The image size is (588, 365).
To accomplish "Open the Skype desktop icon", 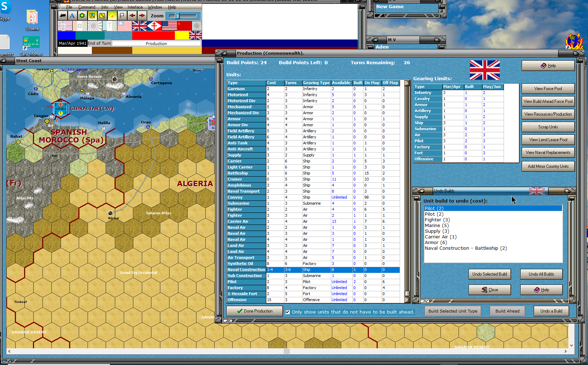I will pyautogui.click(x=5, y=11).
